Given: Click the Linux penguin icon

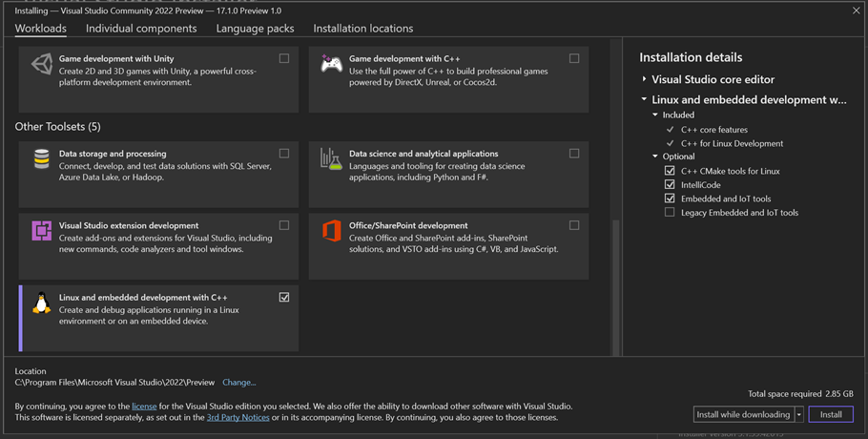Looking at the screenshot, I should [x=42, y=303].
